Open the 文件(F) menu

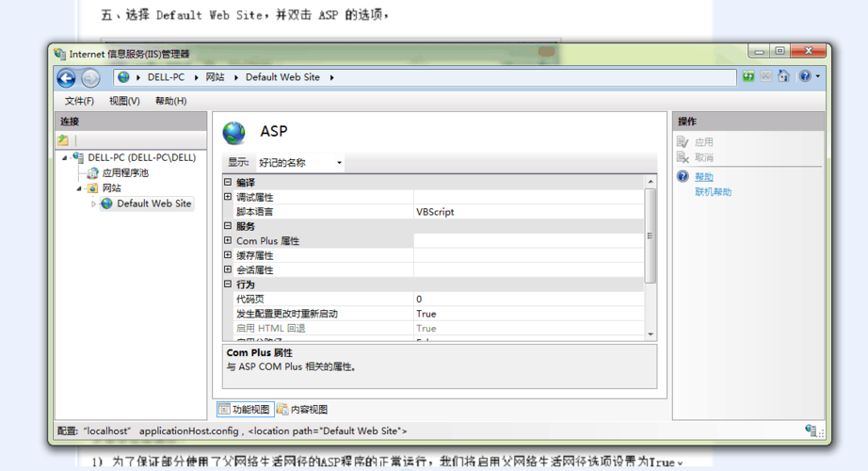(x=79, y=101)
